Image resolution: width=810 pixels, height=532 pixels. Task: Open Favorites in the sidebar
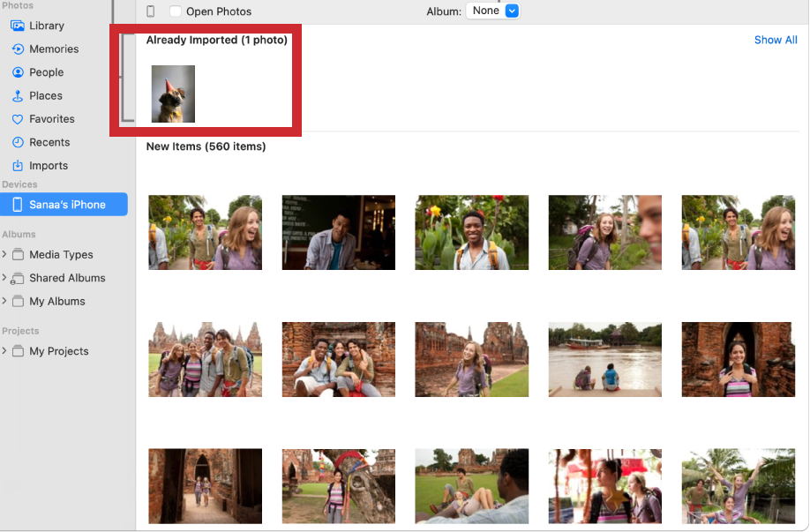point(52,119)
